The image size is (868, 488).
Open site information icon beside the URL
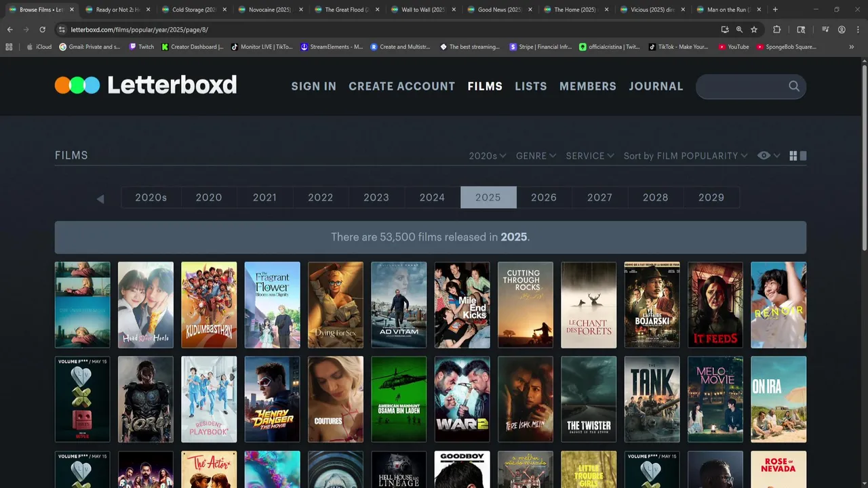point(62,30)
